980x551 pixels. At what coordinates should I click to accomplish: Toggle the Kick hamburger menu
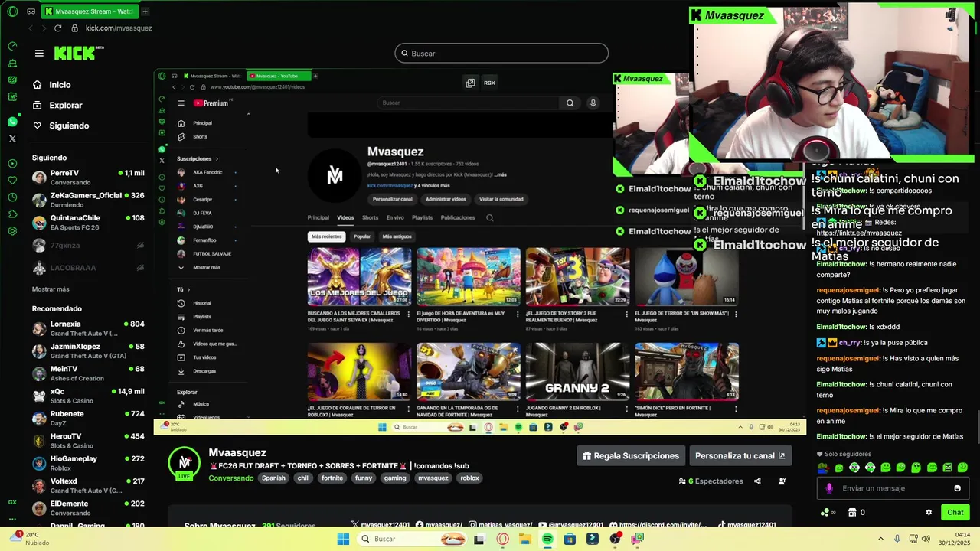39,53
